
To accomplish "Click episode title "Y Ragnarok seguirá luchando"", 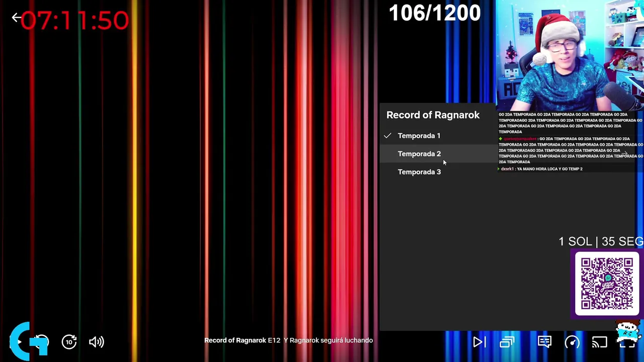I will click(328, 340).
